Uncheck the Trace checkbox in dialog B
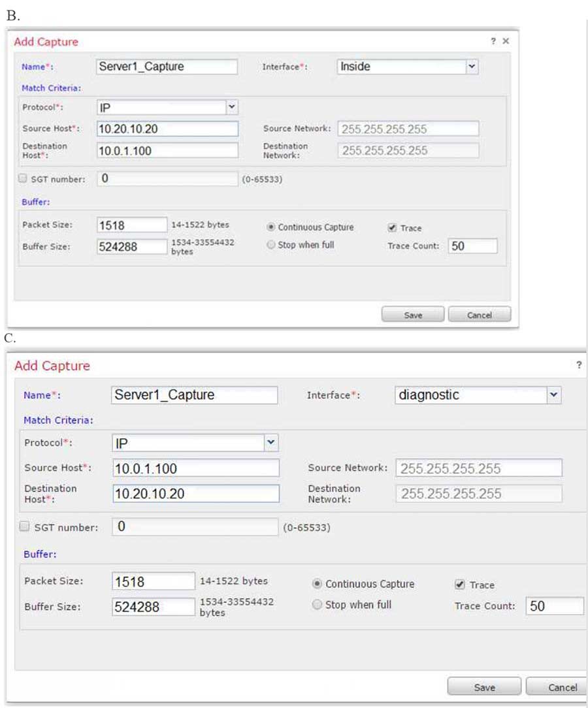Viewport: 588px width, 708px height. 392,228
